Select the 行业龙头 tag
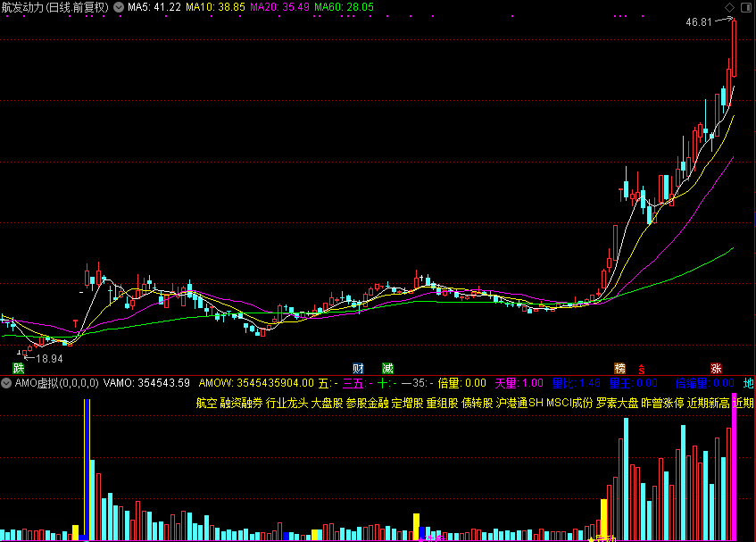 click(x=287, y=403)
